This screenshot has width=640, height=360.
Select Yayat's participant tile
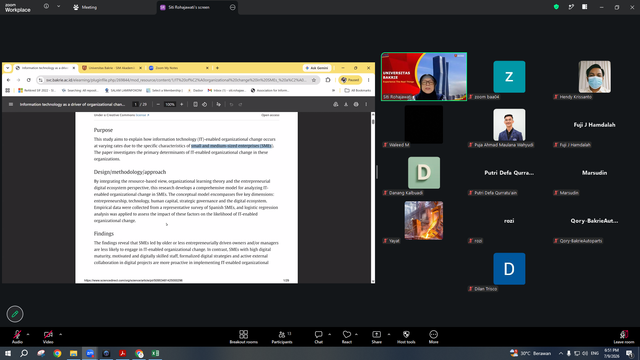(x=424, y=220)
